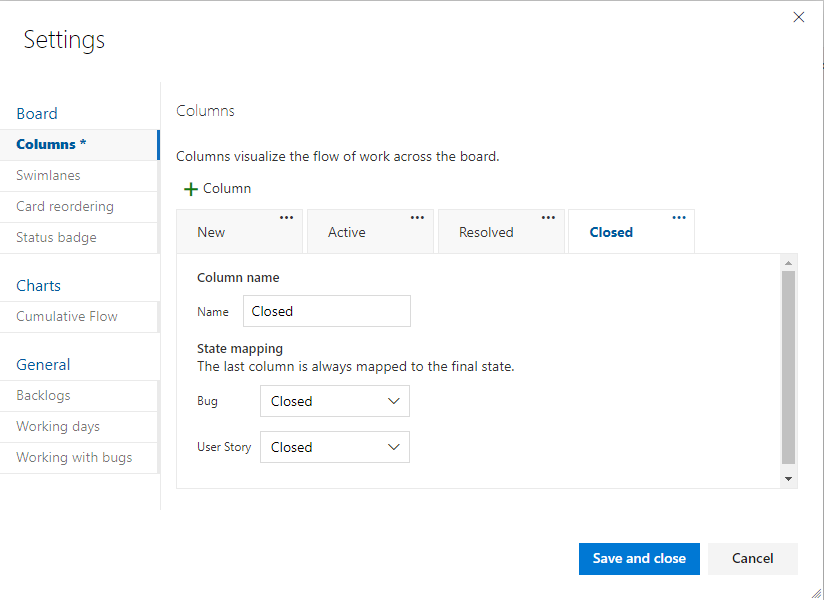
Task: Select the Closed column tab
Action: pyautogui.click(x=632, y=232)
